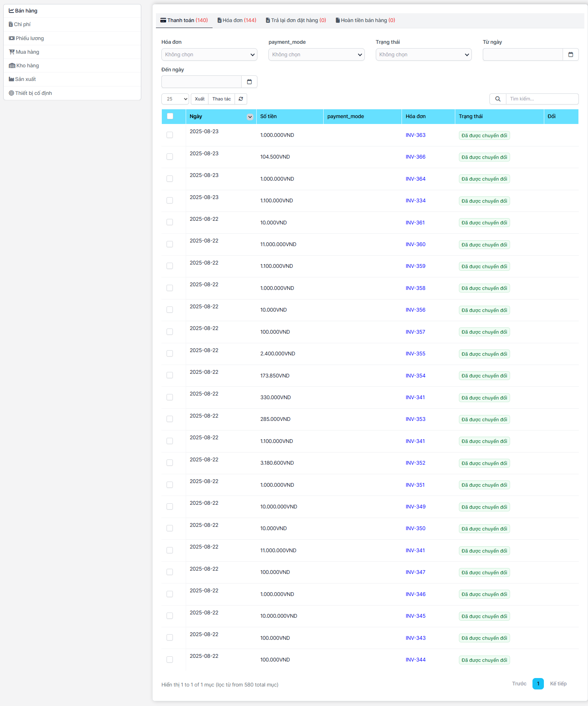Click the refresh table icon
588x706 pixels.
pos(241,99)
